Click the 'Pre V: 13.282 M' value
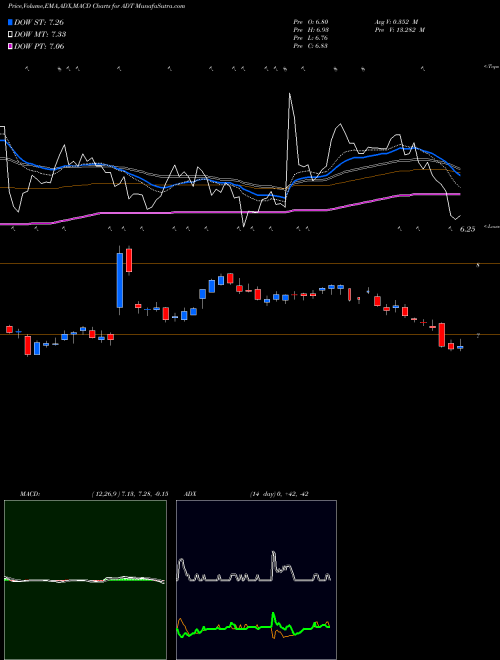The width and height of the screenshot is (500, 660). tap(400, 30)
